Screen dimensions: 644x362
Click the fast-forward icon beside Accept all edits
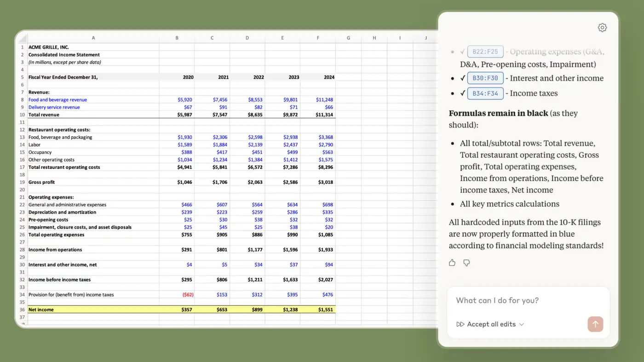coord(460,324)
